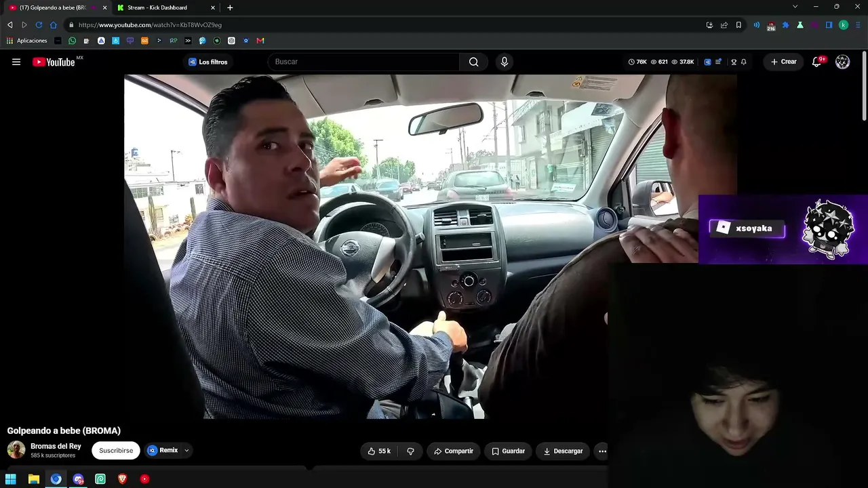Open the browser side panel icon
This screenshot has height=488, width=868.
829,25
